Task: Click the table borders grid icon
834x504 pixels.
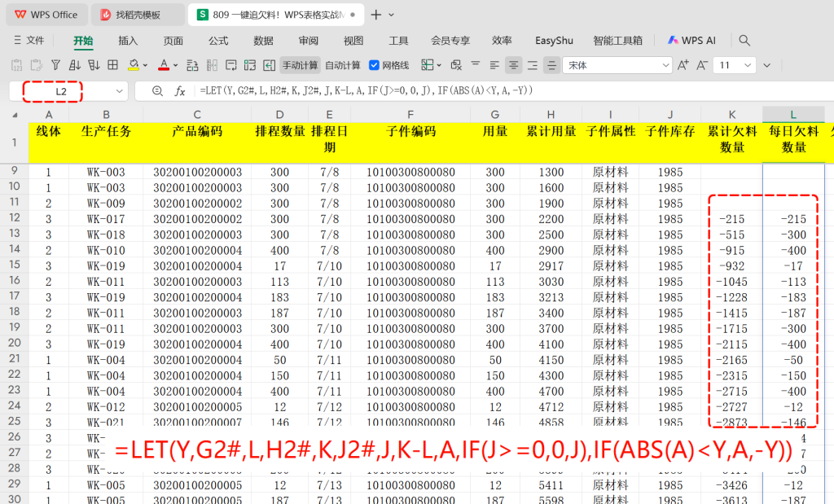Action: 112,65
